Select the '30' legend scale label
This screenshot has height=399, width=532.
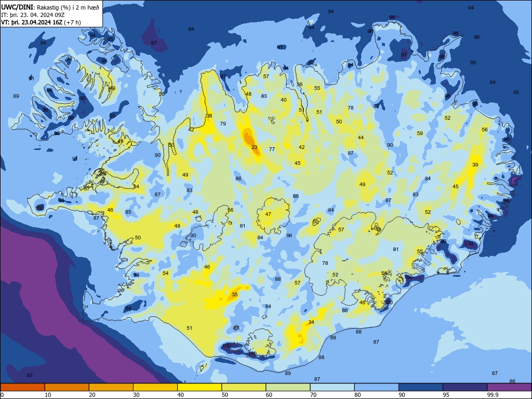(136, 395)
